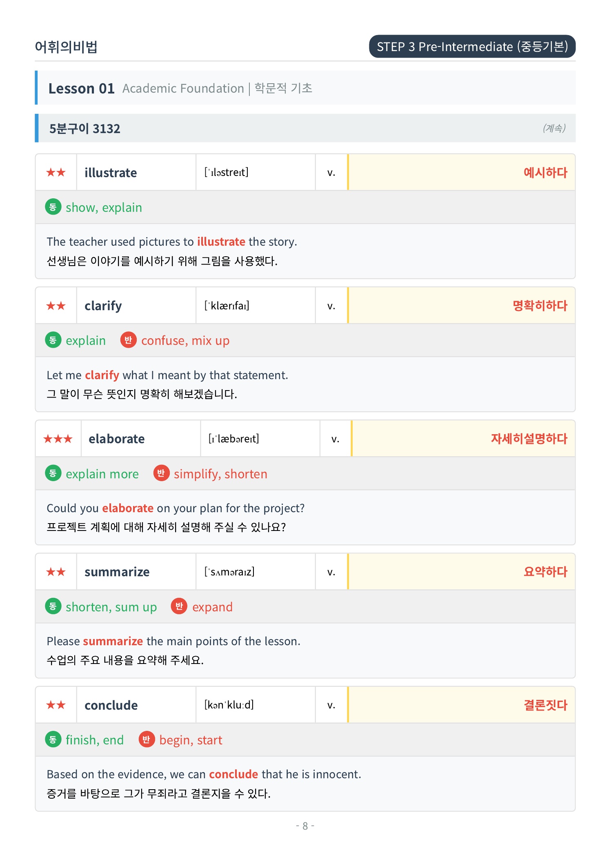The width and height of the screenshot is (611, 868).
Task: Click the highlighted word conclude in the example
Action: 233,774
